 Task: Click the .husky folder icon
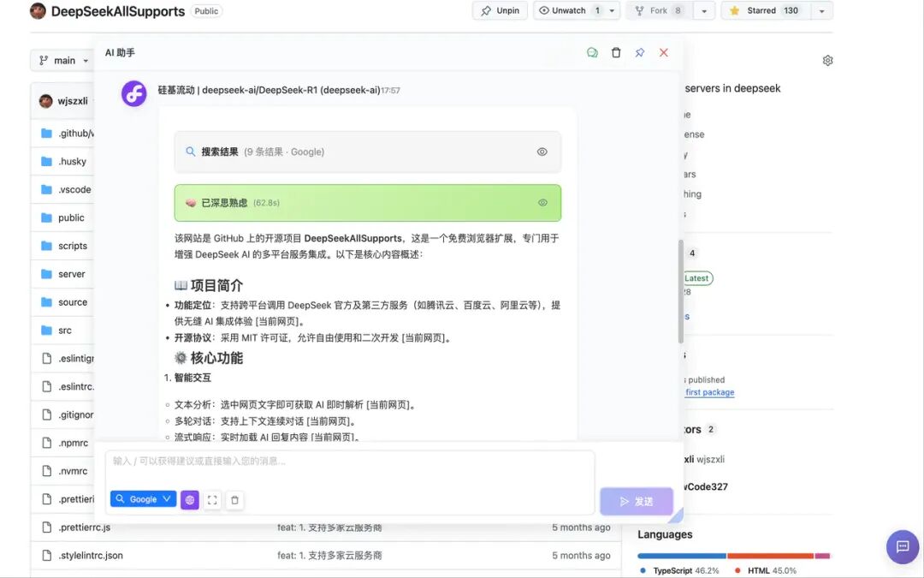click(x=46, y=161)
